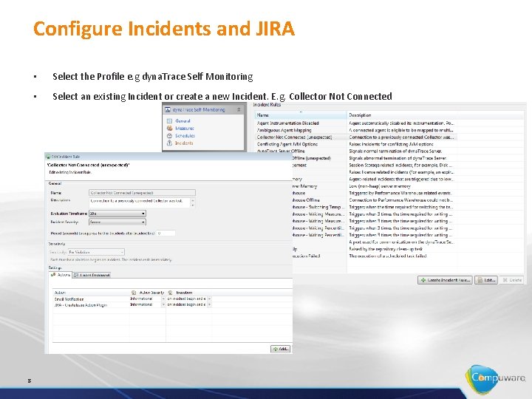The height and width of the screenshot is (399, 532).
Task: Switch to the Actions tab
Action: pos(61,275)
